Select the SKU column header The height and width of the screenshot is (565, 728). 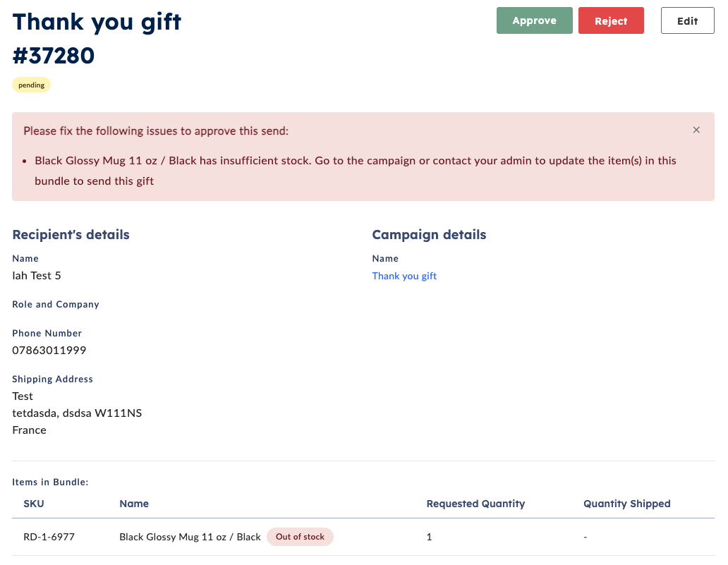pos(35,504)
